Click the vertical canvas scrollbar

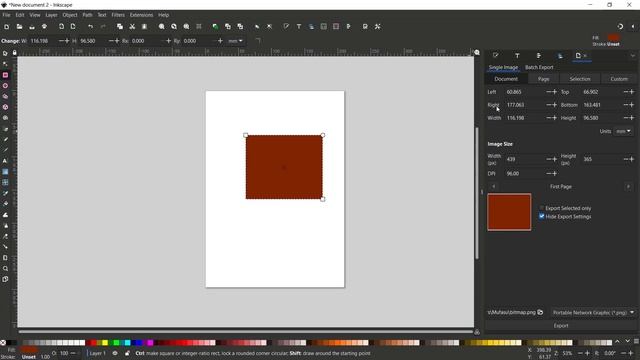(x=477, y=193)
